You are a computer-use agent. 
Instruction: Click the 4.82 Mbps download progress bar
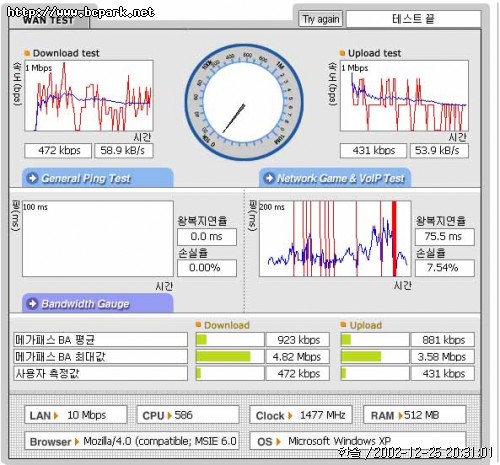[230, 357]
